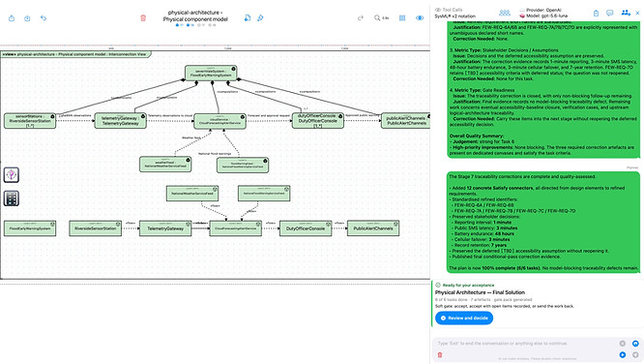644x364 pixels.
Task: Select the bottom-row DutyOfficerConsole block
Action: pos(306,228)
